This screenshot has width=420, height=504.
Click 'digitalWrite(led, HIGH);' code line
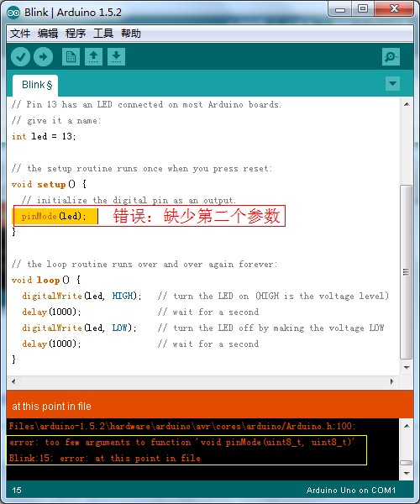point(81,296)
